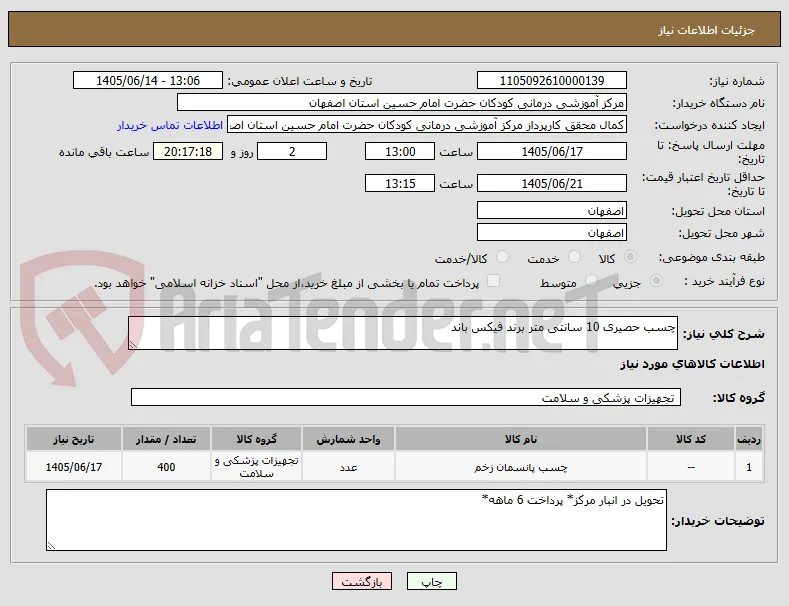
Task: Click the quantity cell 400
Action: coord(166,467)
